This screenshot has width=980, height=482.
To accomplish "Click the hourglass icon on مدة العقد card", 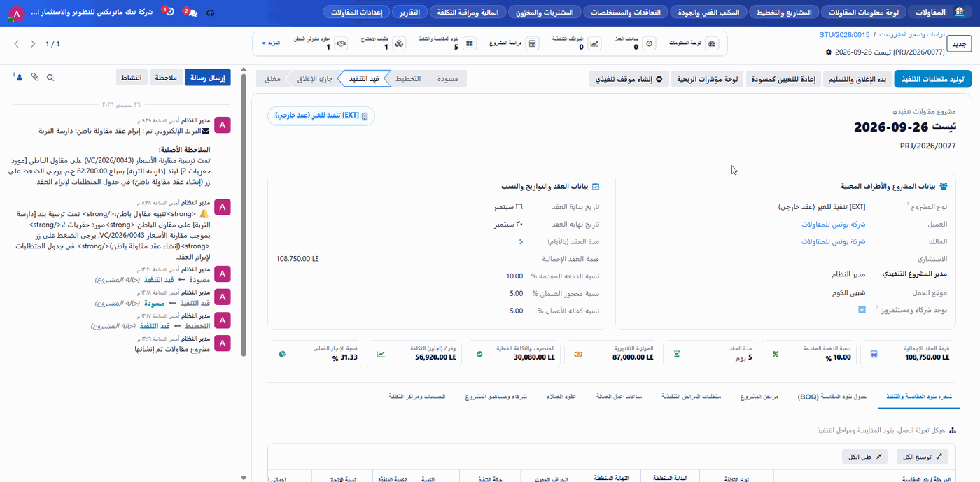I will click(676, 354).
